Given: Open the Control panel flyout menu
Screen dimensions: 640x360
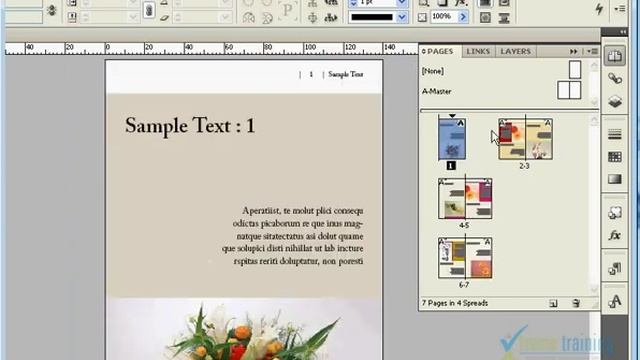Looking at the screenshot, I should (x=620, y=8).
